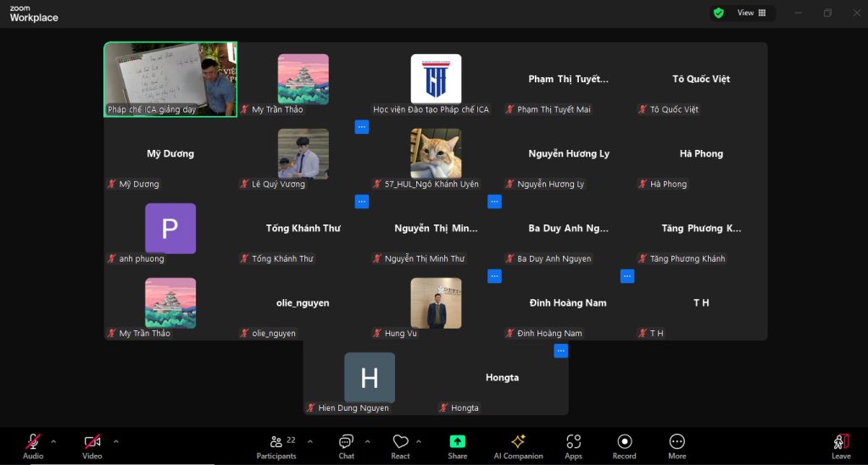
Task: Open the React emoji menu
Action: pyautogui.click(x=400, y=446)
